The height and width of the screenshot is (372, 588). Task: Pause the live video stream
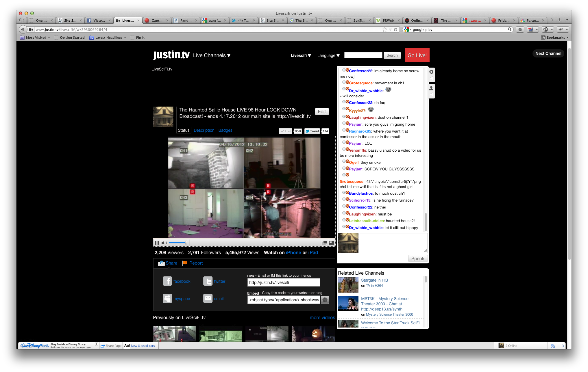click(157, 243)
